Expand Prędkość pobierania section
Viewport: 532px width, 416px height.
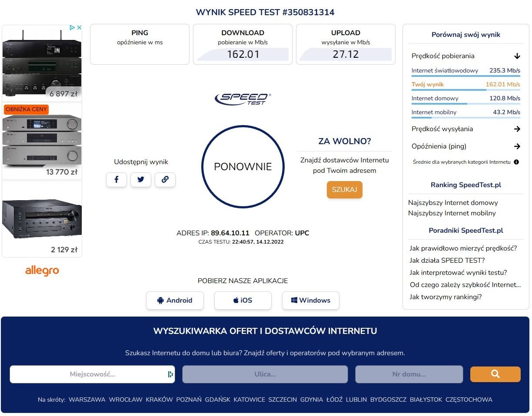465,56
